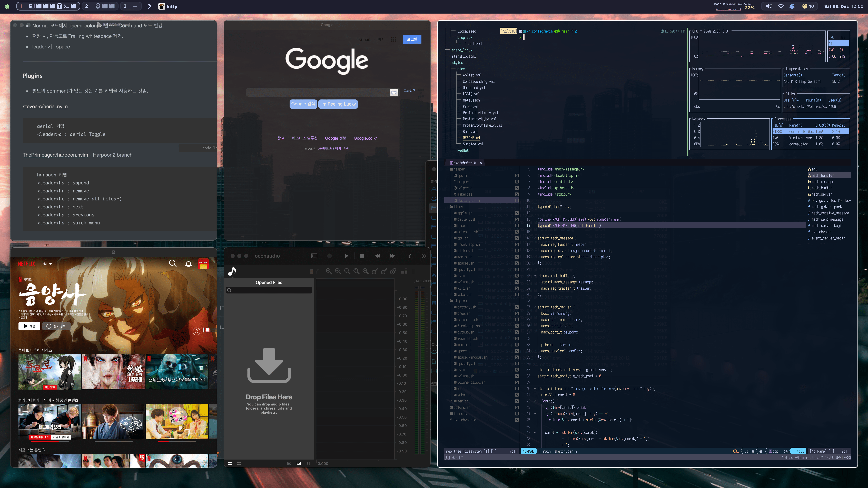Screen dimensions: 868x488
Task: Click the ocenaudio stop button
Action: click(362, 256)
